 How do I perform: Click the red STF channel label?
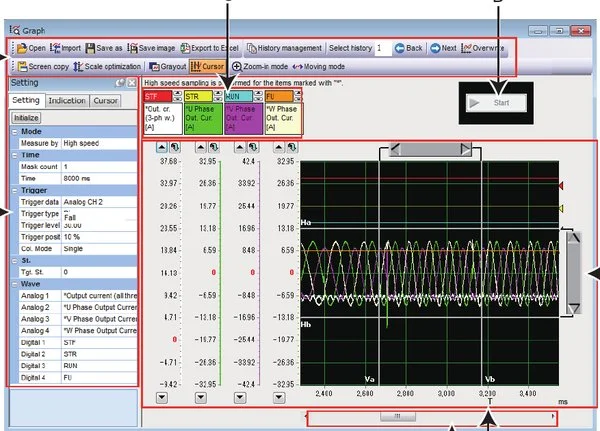pyautogui.click(x=158, y=96)
